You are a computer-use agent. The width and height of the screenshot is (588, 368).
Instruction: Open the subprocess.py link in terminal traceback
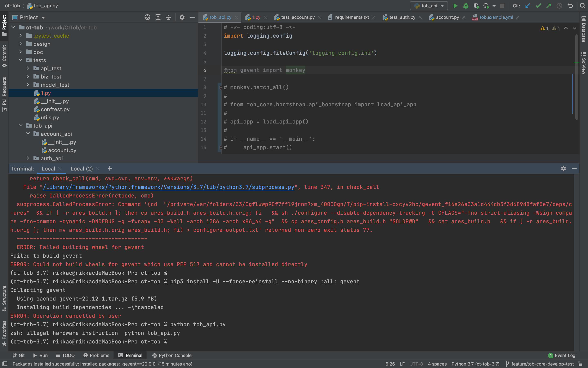point(168,187)
